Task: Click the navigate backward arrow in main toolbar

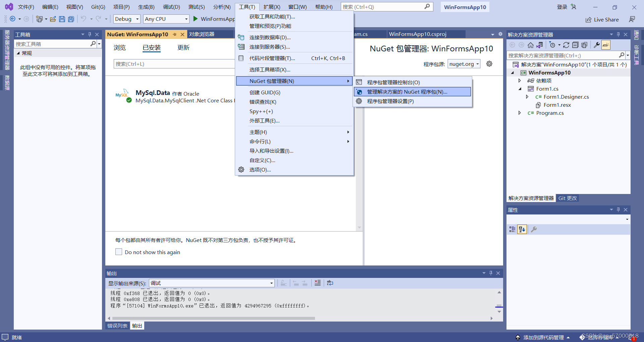Action: 13,19
